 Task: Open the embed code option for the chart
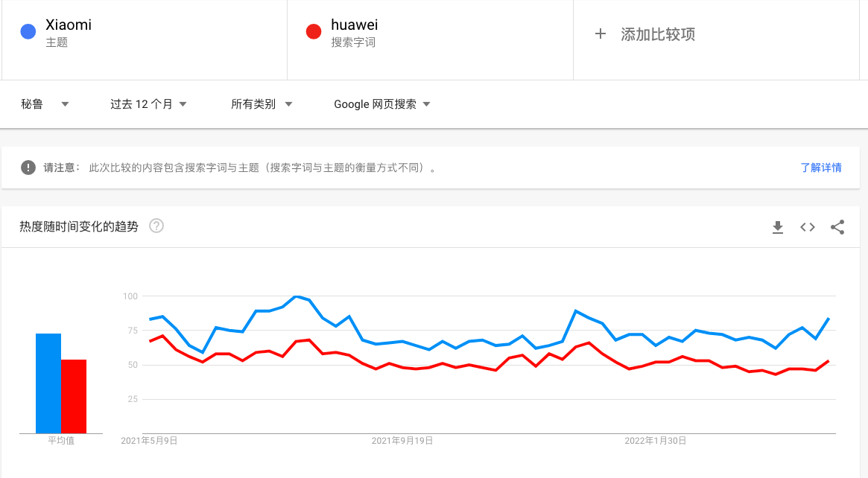807,227
